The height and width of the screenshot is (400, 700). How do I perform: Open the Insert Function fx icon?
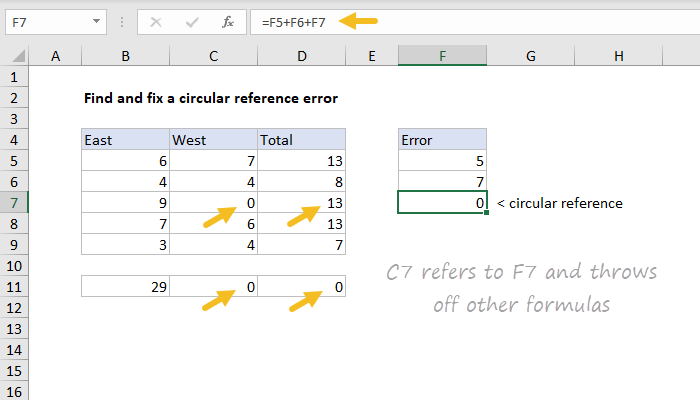[x=228, y=22]
